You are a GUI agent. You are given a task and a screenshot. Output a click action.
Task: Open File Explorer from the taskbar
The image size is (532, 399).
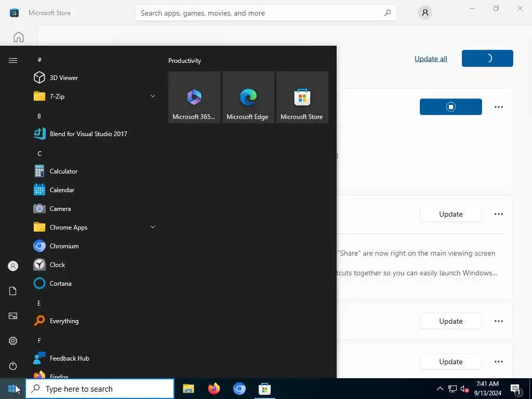coord(188,389)
